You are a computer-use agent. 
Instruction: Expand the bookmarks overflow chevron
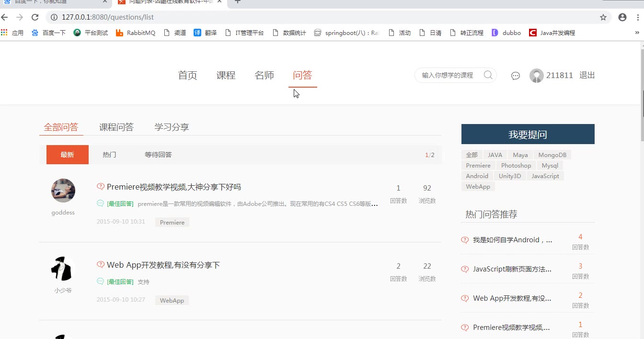[637, 33]
